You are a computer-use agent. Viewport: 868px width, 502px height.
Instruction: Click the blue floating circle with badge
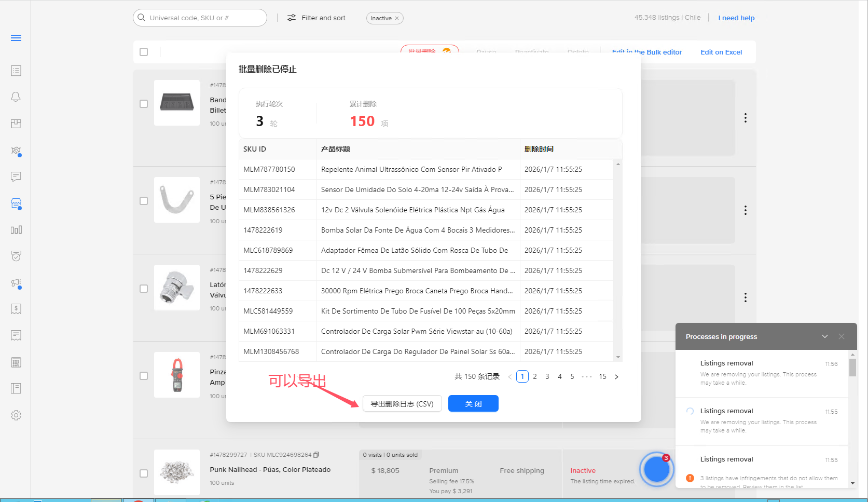pos(656,469)
